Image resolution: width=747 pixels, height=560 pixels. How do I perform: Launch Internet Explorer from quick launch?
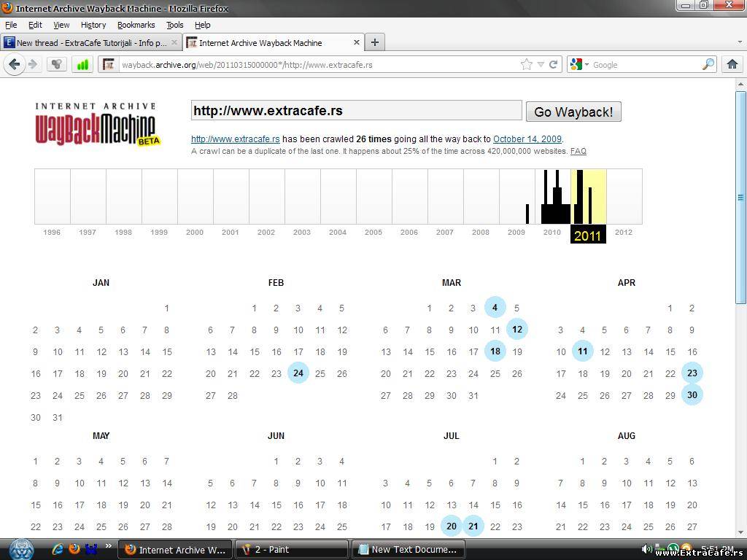58,549
